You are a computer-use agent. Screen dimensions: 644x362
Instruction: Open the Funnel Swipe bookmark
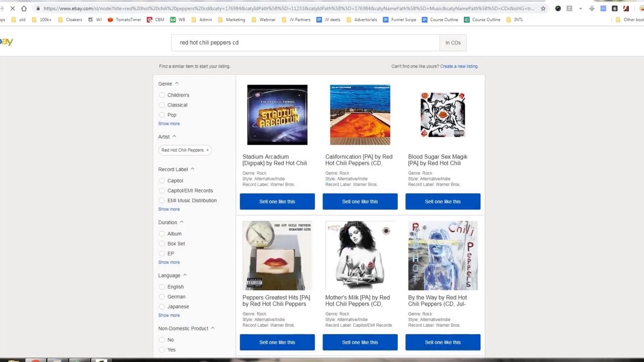(x=399, y=20)
